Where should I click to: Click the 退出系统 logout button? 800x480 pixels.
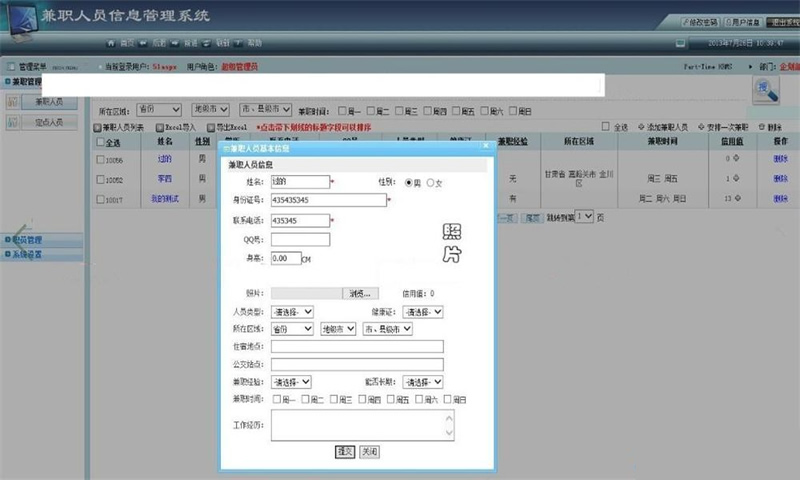click(780, 21)
